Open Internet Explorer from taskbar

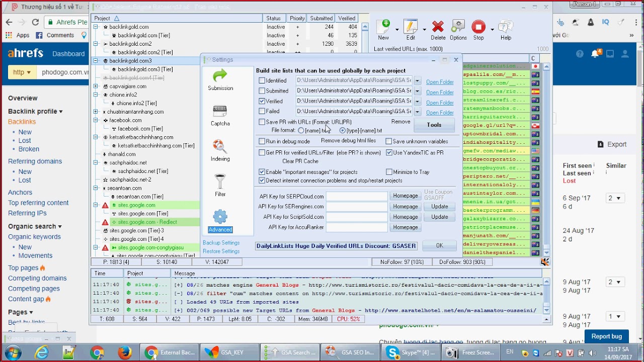point(42,352)
